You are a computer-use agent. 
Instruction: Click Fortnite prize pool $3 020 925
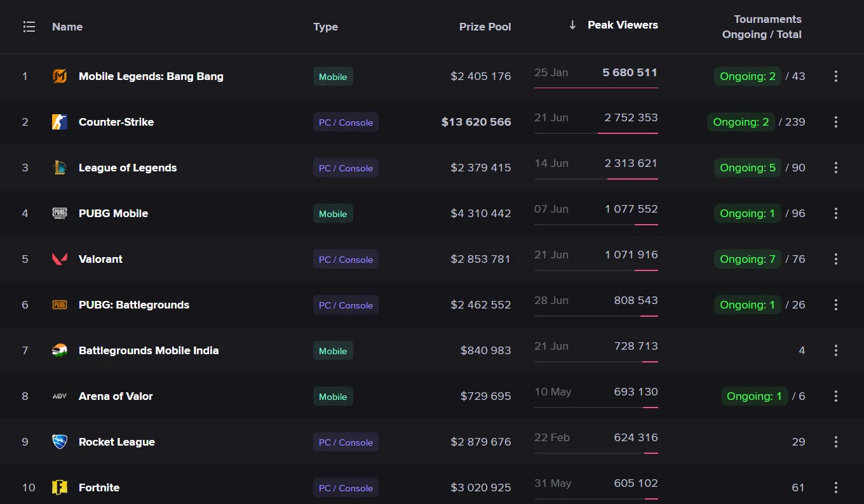(x=481, y=487)
